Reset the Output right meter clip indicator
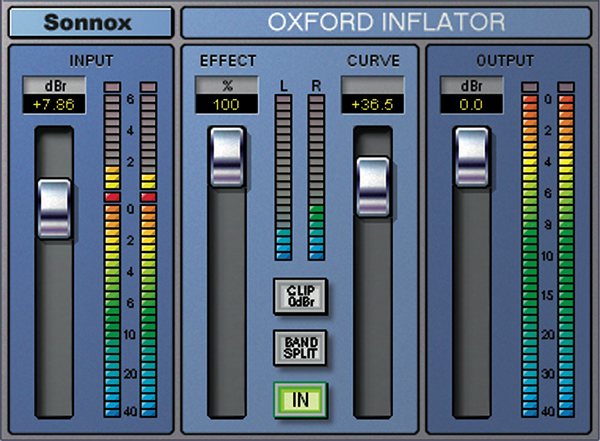This screenshot has width=600, height=441. [x=566, y=87]
